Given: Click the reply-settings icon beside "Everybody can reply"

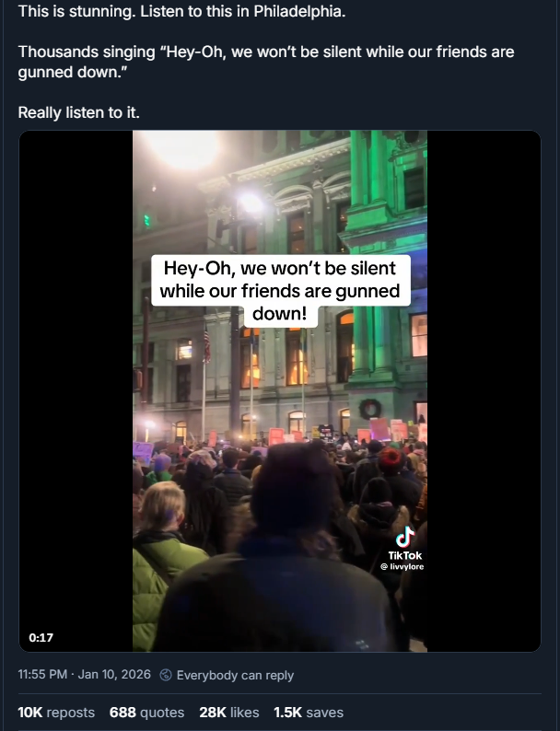Looking at the screenshot, I should click(x=166, y=675).
